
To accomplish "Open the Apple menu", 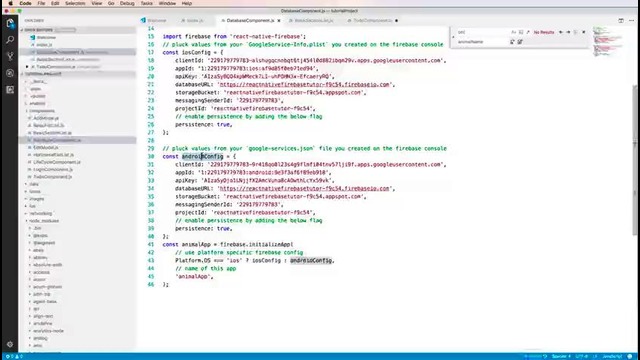I will pyautogui.click(x=11, y=3).
